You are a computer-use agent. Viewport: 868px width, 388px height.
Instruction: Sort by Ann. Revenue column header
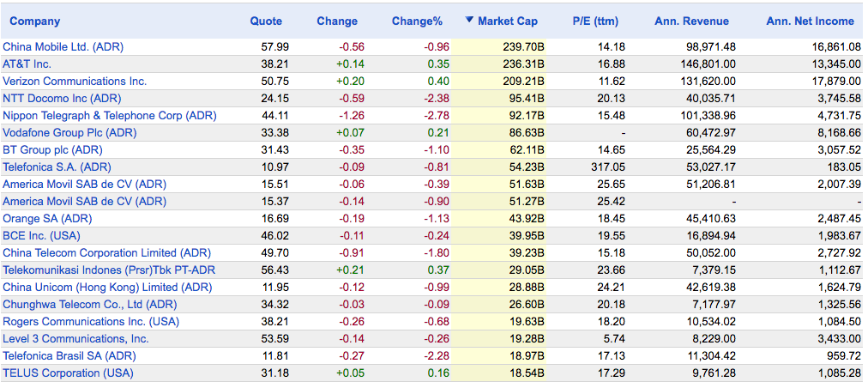tap(691, 21)
